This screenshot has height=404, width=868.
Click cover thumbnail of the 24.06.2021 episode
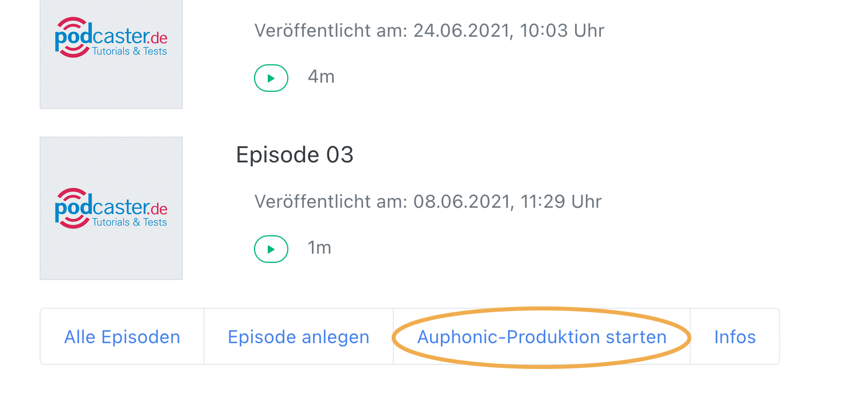111,55
